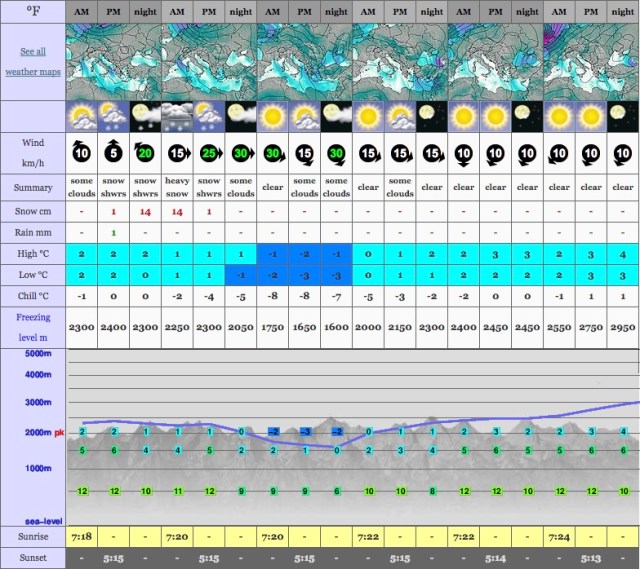Click the Freezing level m label link
640x569 pixels.
coord(33,327)
